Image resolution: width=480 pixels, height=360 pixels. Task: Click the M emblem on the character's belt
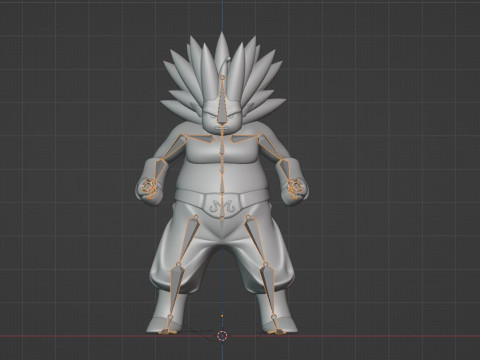point(222,206)
